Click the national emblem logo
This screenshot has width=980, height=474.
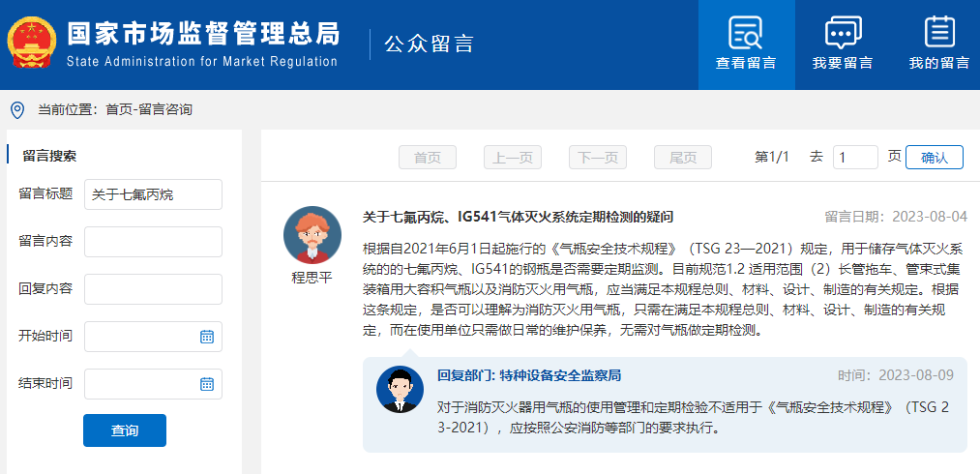[x=32, y=44]
